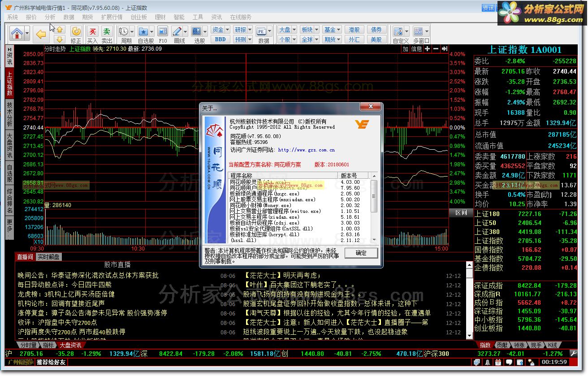Click headline 龙虎榜: 3机构上亿再买汤臣倍健

pyautogui.click(x=66, y=294)
